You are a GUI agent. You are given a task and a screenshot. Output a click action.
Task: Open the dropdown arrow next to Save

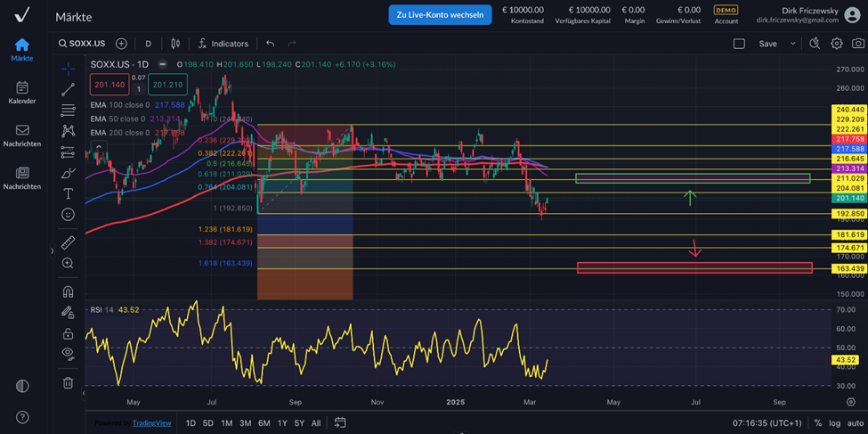(792, 44)
